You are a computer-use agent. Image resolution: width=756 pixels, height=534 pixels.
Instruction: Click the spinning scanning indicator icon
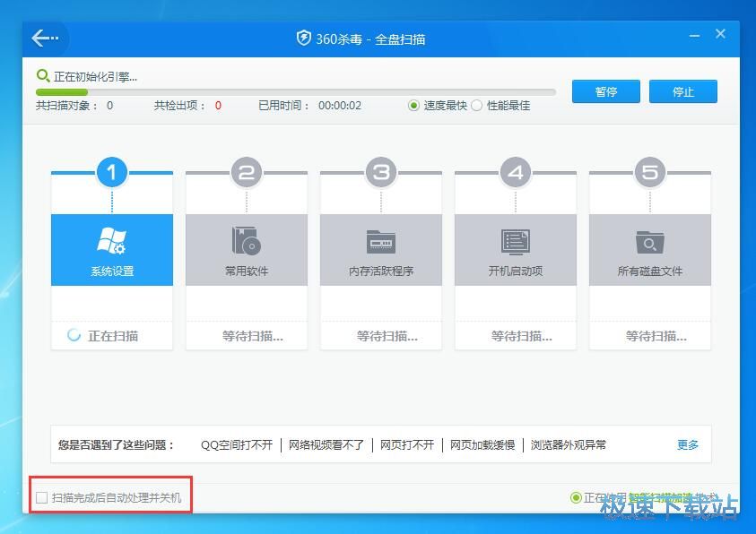[x=74, y=335]
